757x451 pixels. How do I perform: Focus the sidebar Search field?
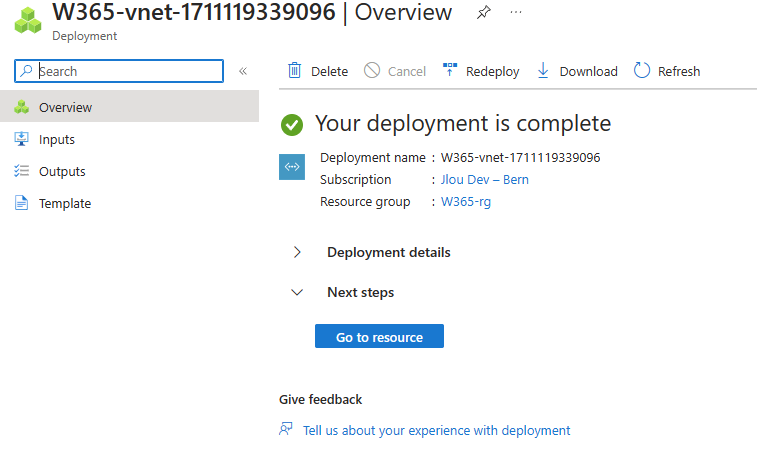point(119,71)
